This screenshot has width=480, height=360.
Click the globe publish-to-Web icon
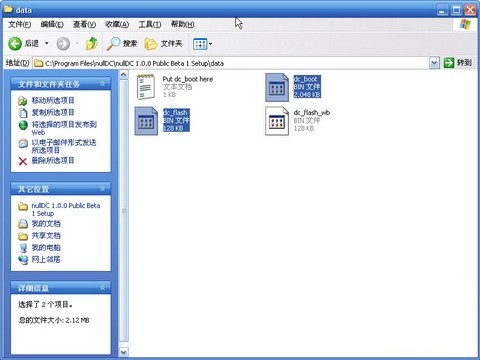click(23, 125)
